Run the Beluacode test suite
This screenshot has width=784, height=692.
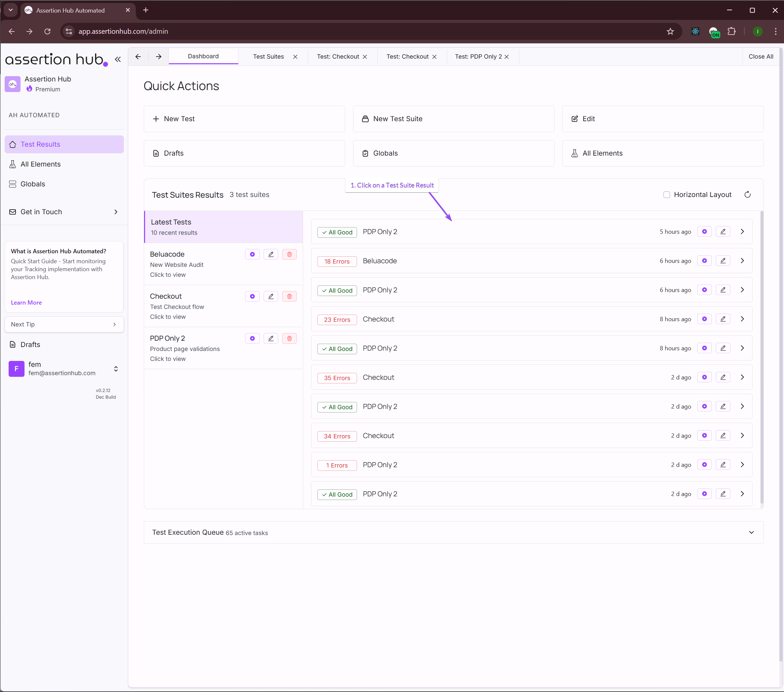(x=252, y=254)
